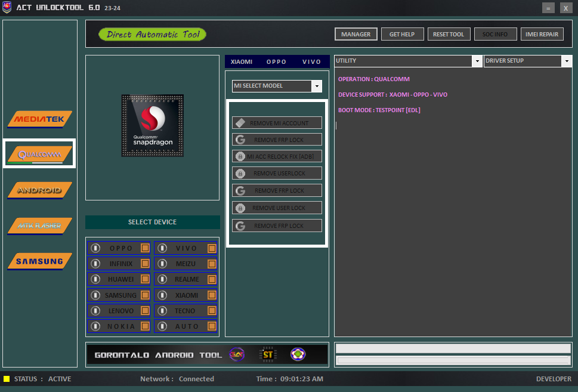Click the BOOT MODE : TESTPOINT [EDL] line
Screen dimensions: 578x392
coord(379,110)
